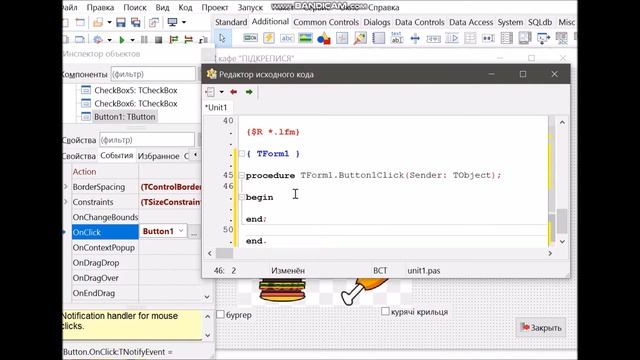
Task: Click the Open folder toolbar icon
Action: coord(98,22)
